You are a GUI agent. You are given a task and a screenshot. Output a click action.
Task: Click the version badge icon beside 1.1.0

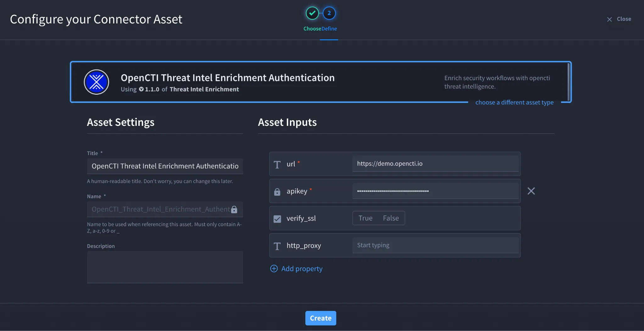tap(141, 89)
